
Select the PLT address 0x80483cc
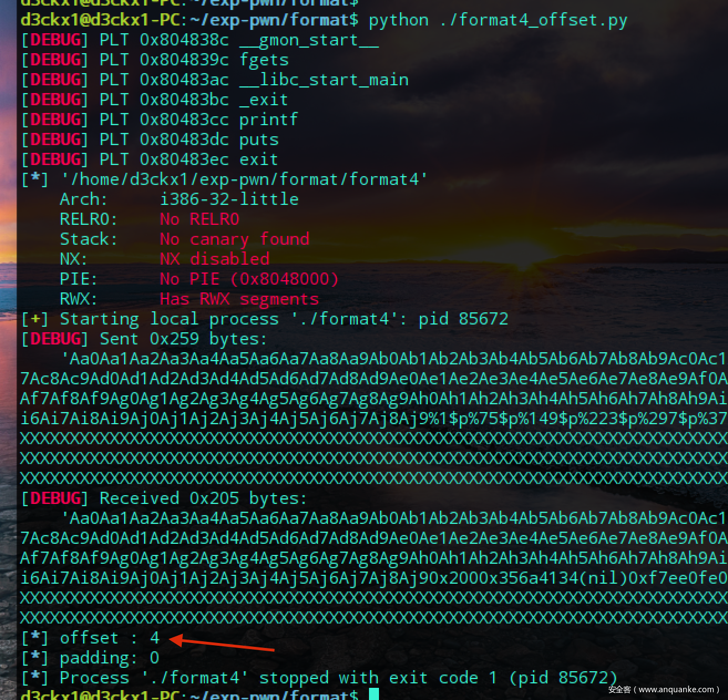184,120
